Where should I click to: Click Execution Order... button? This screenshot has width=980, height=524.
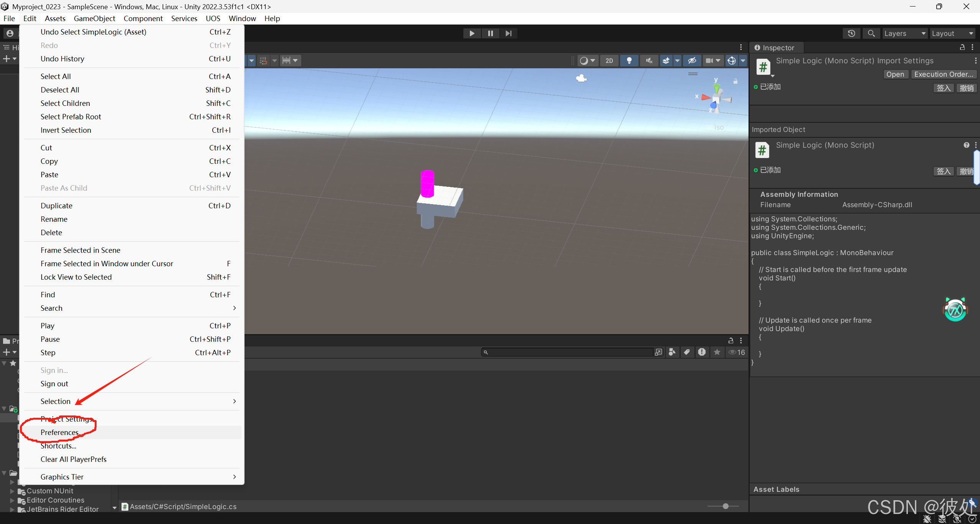pos(943,74)
